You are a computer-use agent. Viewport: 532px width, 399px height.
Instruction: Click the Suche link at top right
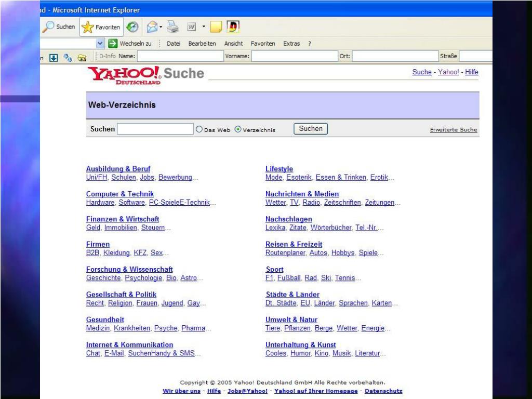click(x=422, y=72)
